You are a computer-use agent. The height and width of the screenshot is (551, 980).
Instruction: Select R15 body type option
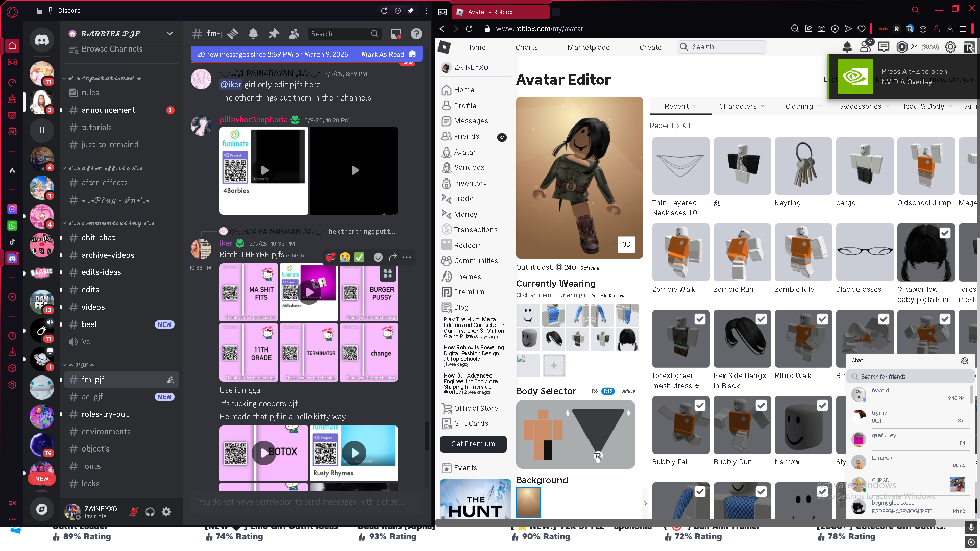click(607, 391)
